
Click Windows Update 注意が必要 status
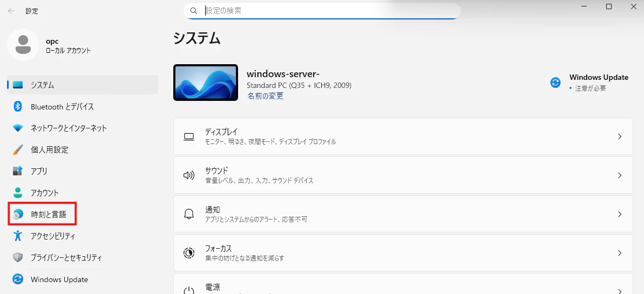coord(590,88)
